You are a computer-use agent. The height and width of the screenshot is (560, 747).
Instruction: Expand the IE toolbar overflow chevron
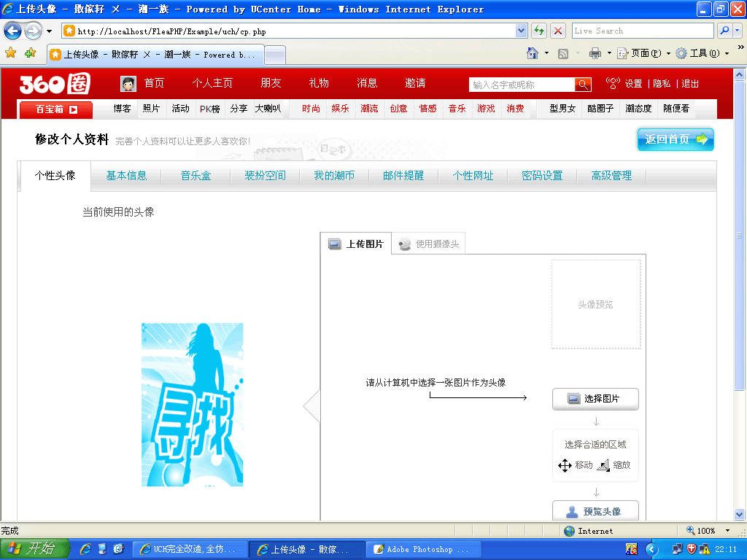point(740,47)
